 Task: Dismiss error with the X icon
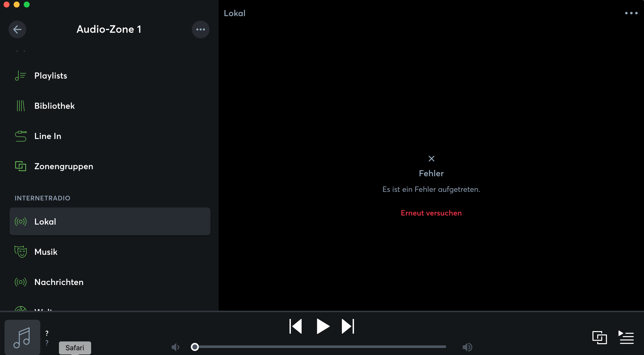pos(431,159)
